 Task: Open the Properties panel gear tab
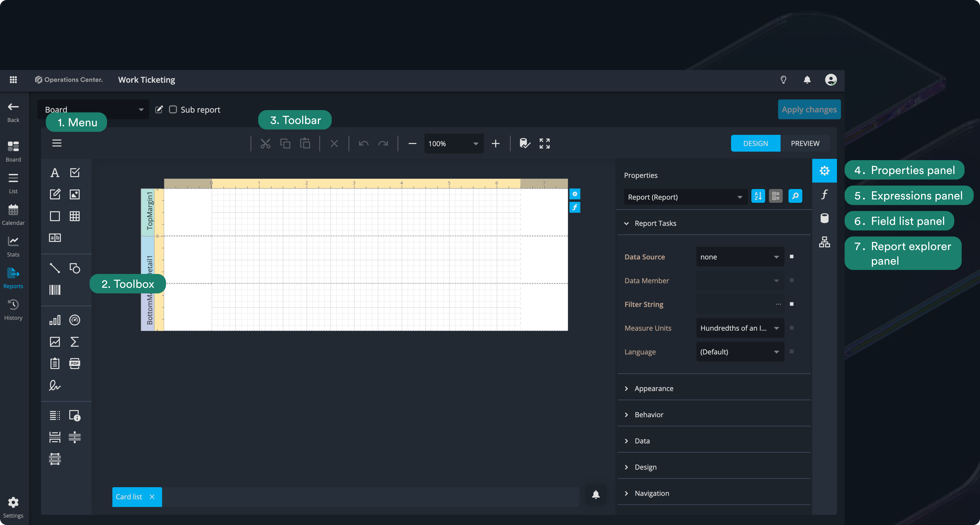point(824,171)
